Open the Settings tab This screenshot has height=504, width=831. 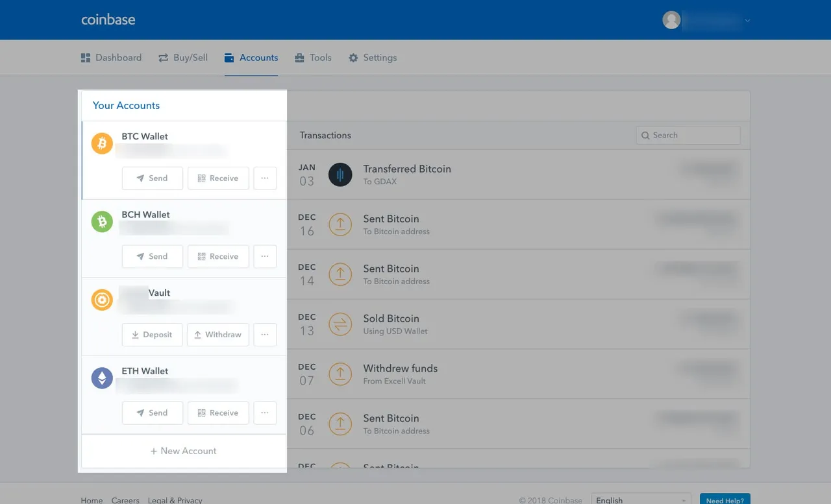(373, 58)
